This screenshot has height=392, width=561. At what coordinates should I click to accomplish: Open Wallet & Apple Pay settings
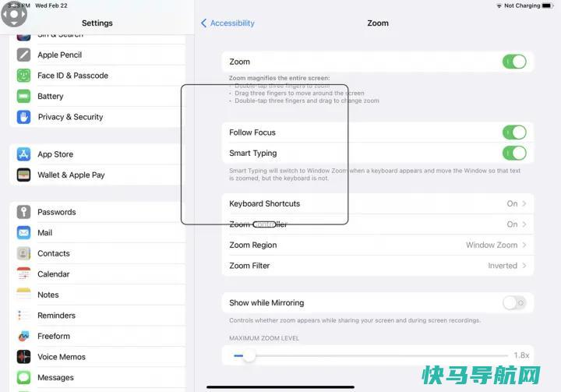[97, 175]
